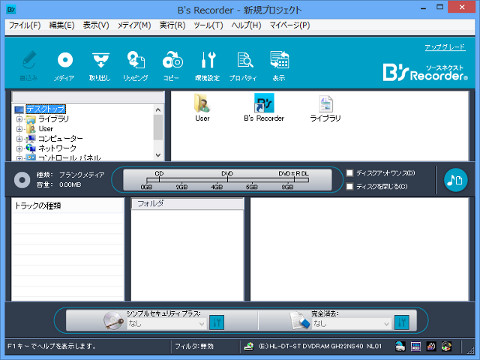Click folder tree scrollbar up arrow
480x360 pixels.
pyautogui.click(x=158, y=110)
